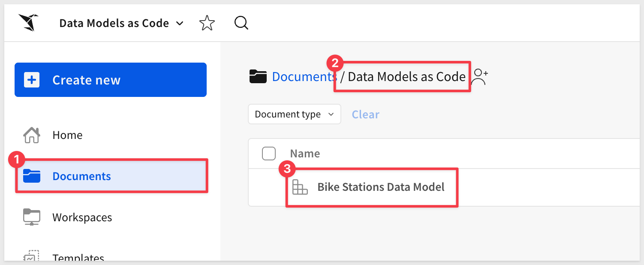Open the Document type filter dropdown

tap(294, 114)
